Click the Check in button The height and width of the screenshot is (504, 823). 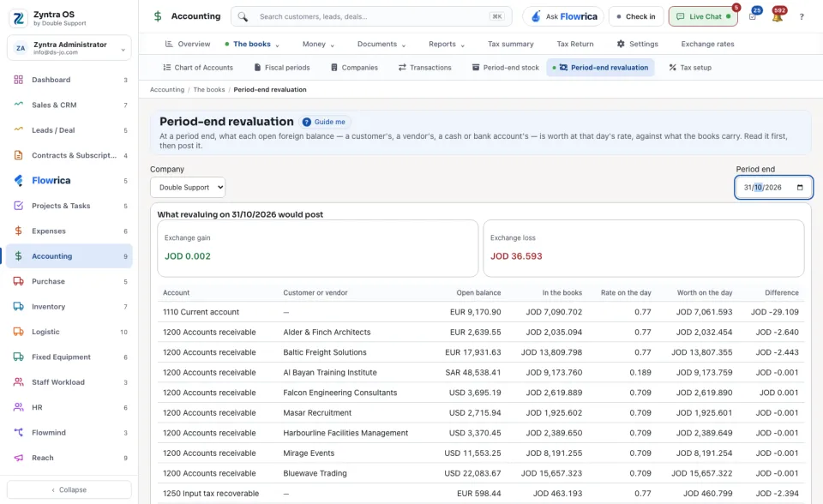(636, 17)
